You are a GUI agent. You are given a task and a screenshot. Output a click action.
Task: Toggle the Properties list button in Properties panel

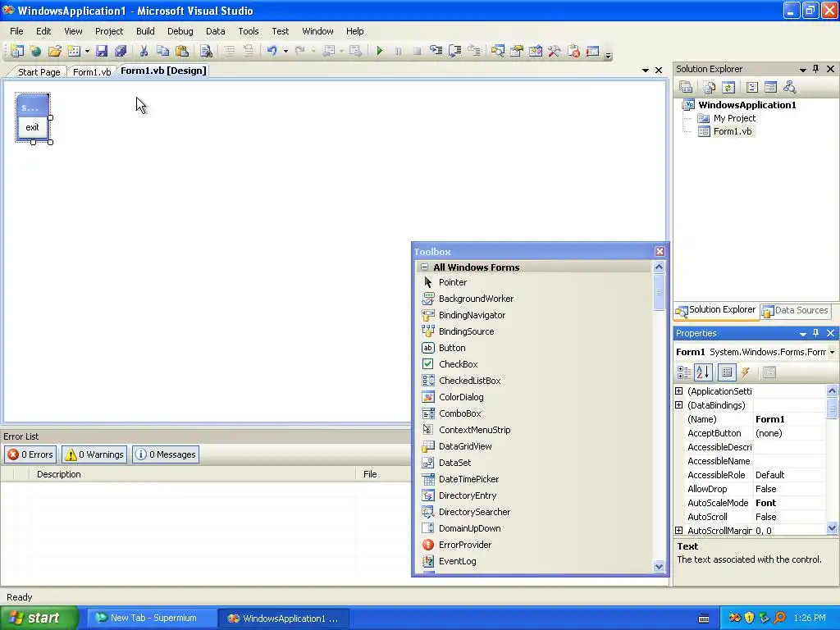pos(727,372)
